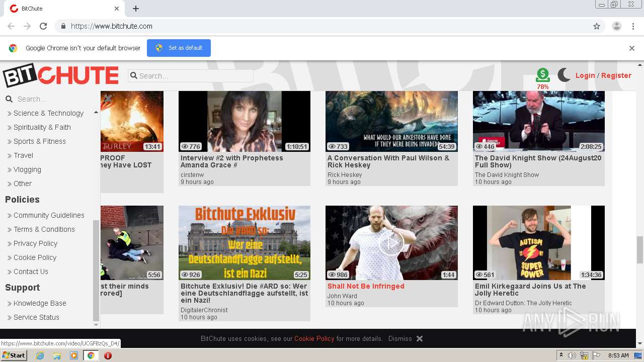Screen dimensions: 644x362
Task: Click the sidebar scrollbar thumb
Action: click(96, 270)
